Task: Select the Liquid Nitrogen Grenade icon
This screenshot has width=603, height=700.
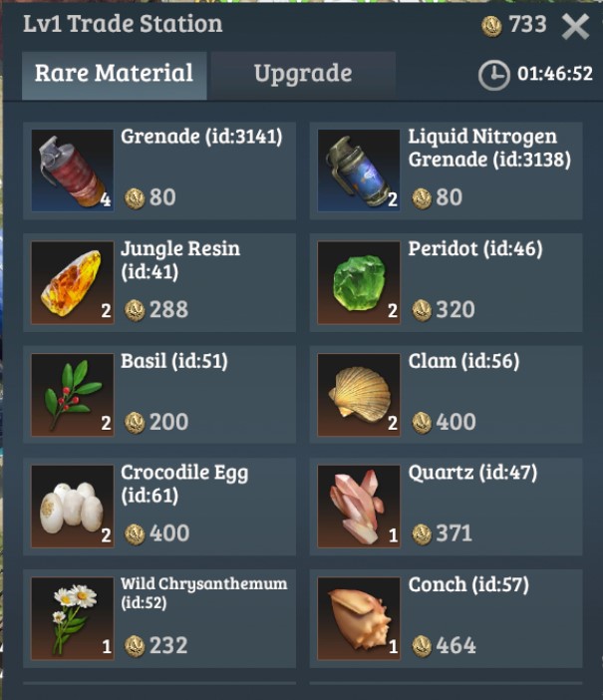Action: pos(359,171)
